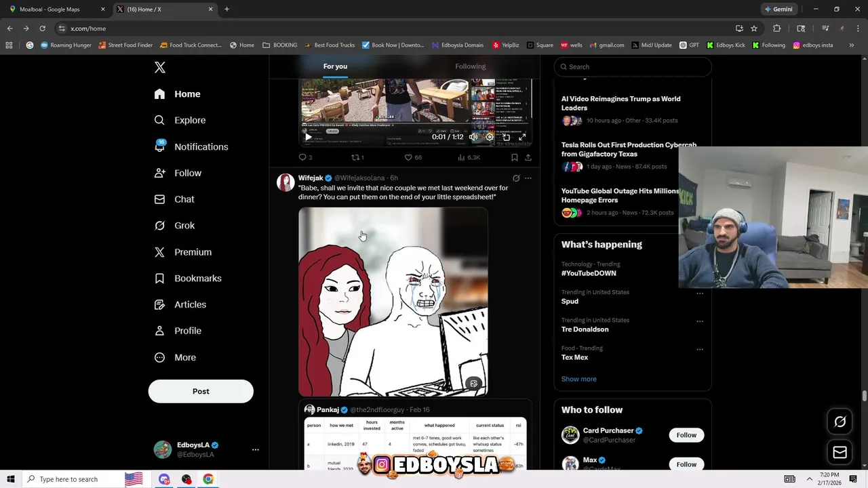Open EdboysLA account options menu
Viewport: 868px width, 488px height.
(256, 449)
